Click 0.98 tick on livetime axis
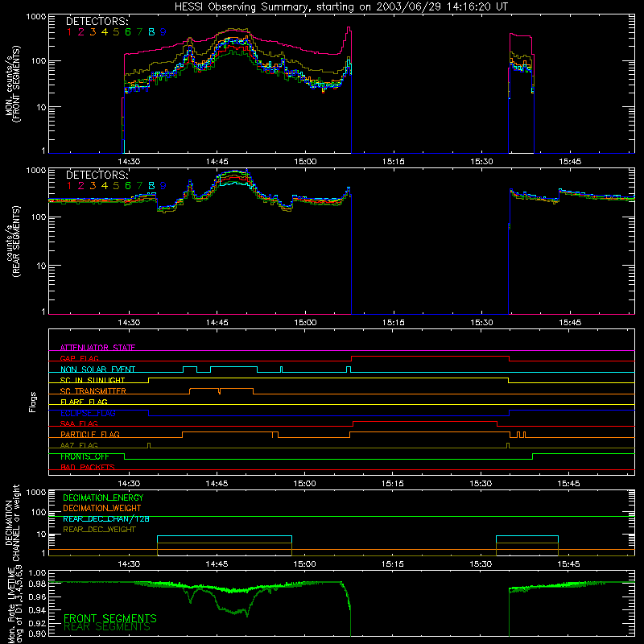644x644 pixels. click(38, 585)
